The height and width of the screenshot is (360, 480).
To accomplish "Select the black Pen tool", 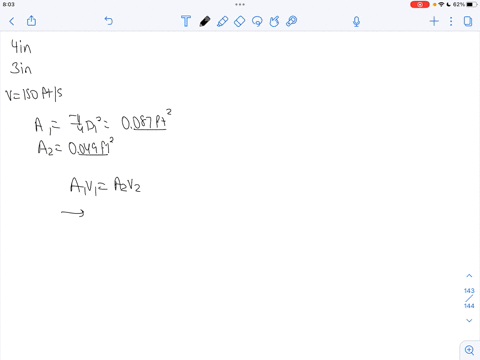I will pos(205,21).
